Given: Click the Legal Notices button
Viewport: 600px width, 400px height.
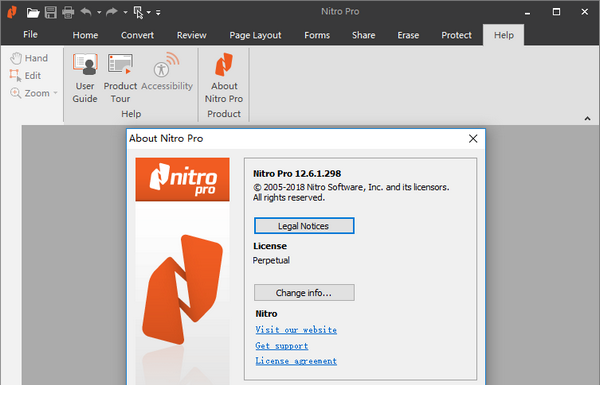Looking at the screenshot, I should tap(303, 226).
